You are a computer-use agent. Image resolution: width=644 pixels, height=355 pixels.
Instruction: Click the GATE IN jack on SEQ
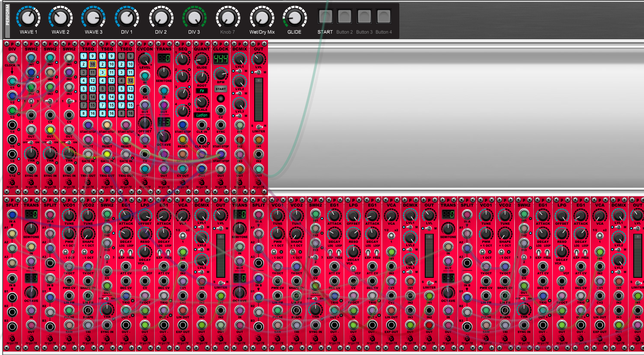[x=183, y=154]
